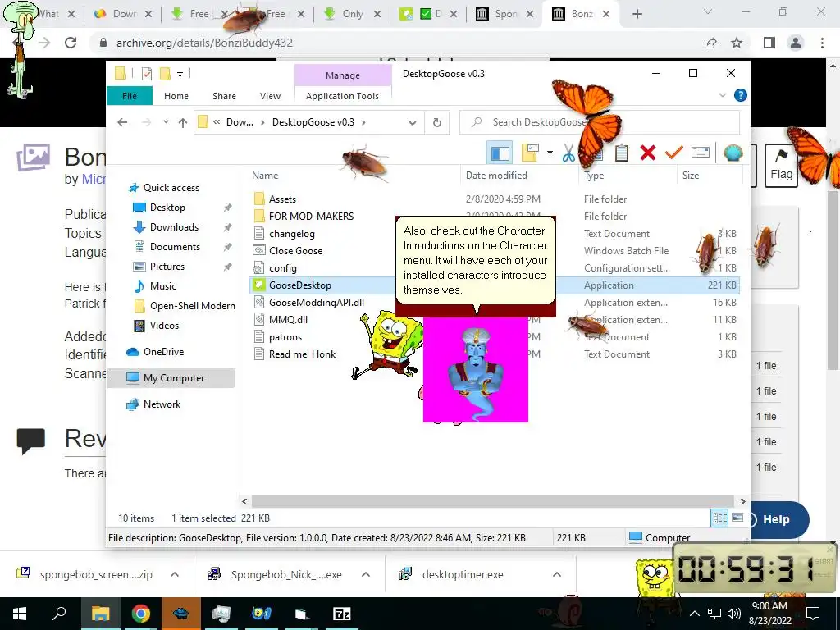Expand the Explorer ribbon chevron
This screenshot has width=840, height=630.
(x=723, y=95)
